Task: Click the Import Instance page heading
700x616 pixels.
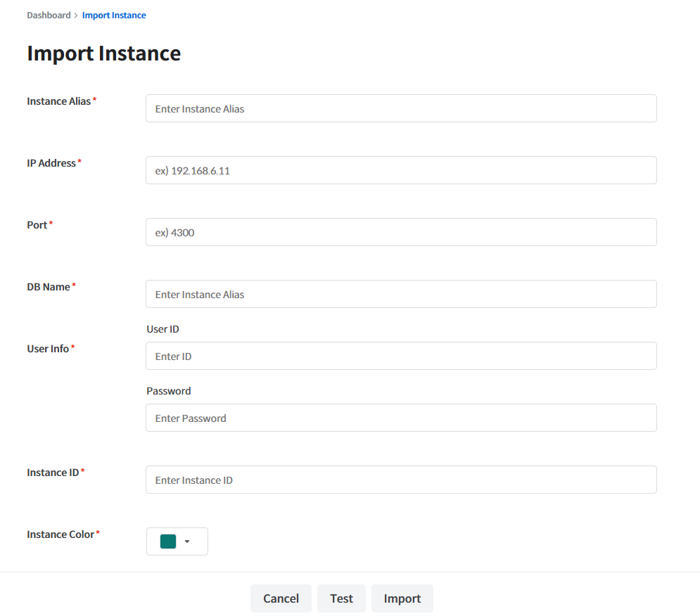Action: tap(103, 53)
